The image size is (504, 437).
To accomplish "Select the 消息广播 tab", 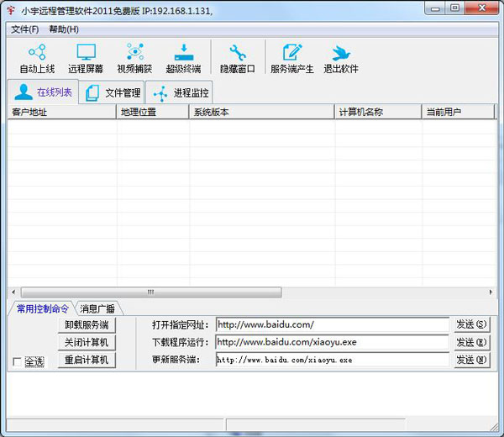I will click(97, 308).
